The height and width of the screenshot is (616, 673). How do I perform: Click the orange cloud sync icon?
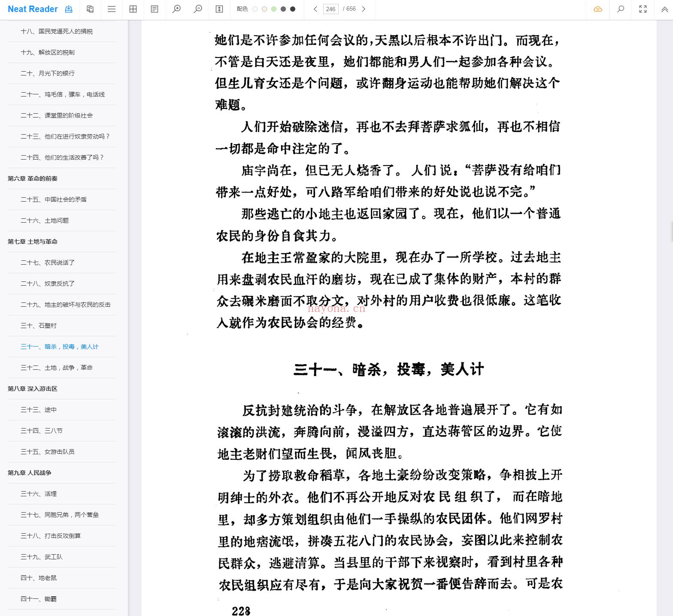(598, 9)
